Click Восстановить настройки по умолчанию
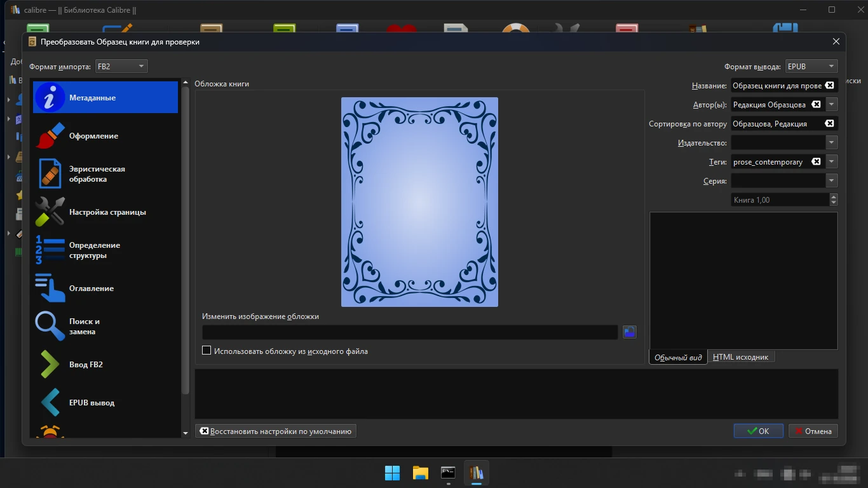 point(276,431)
